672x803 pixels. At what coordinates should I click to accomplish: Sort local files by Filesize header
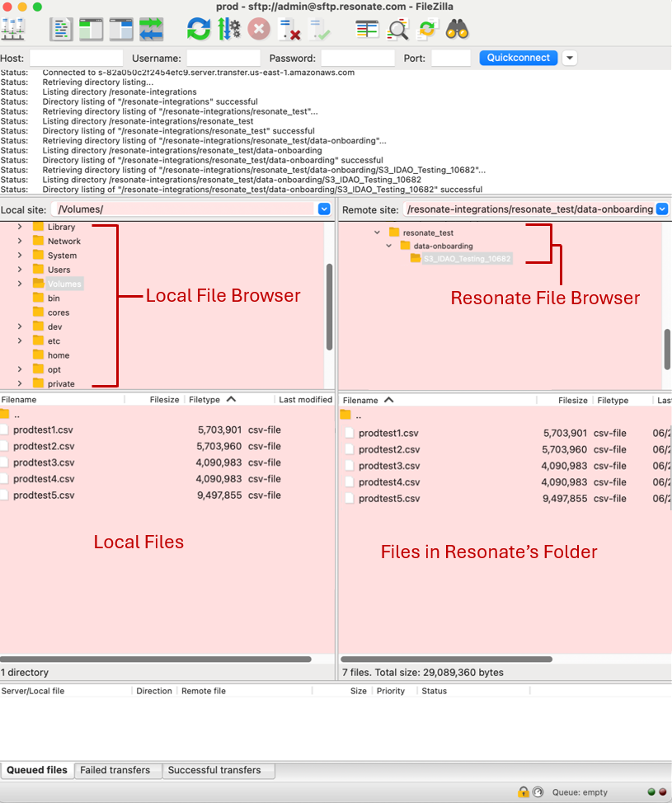(153, 400)
